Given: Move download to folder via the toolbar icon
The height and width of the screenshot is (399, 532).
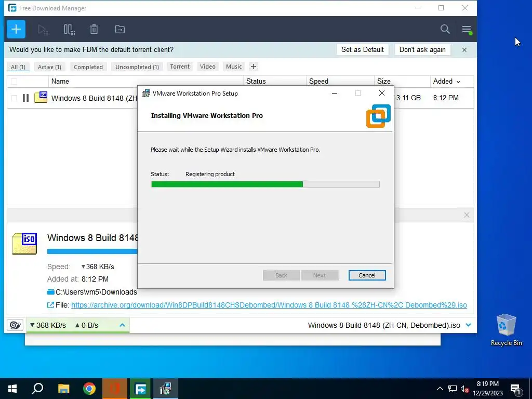Looking at the screenshot, I should tap(120, 30).
